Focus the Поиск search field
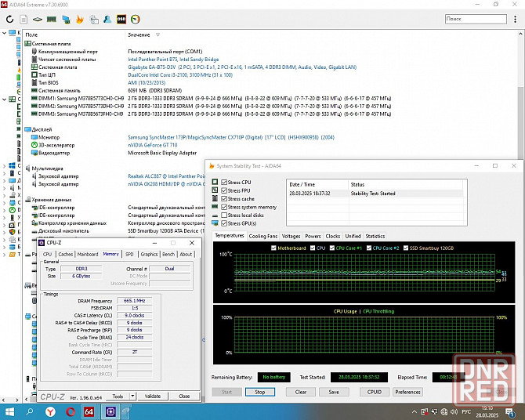 476,19
